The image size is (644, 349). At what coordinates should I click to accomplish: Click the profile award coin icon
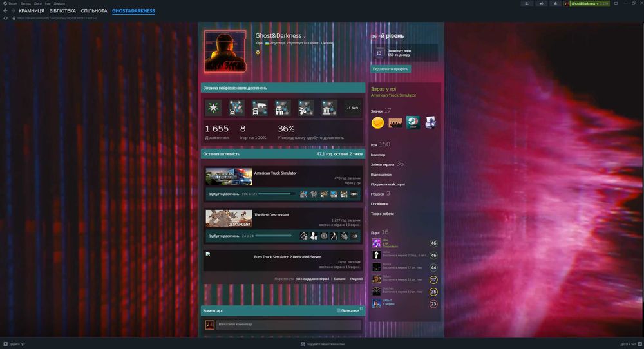258,52
